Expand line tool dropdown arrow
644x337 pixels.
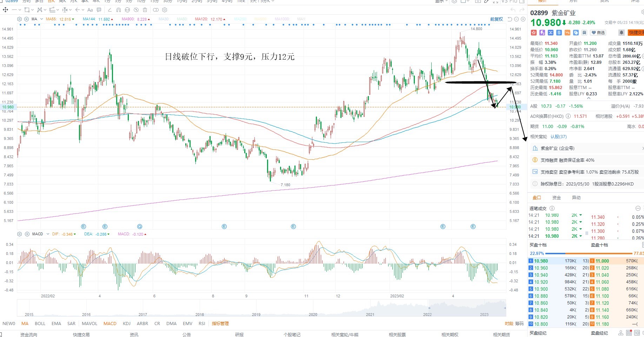coord(20,10)
